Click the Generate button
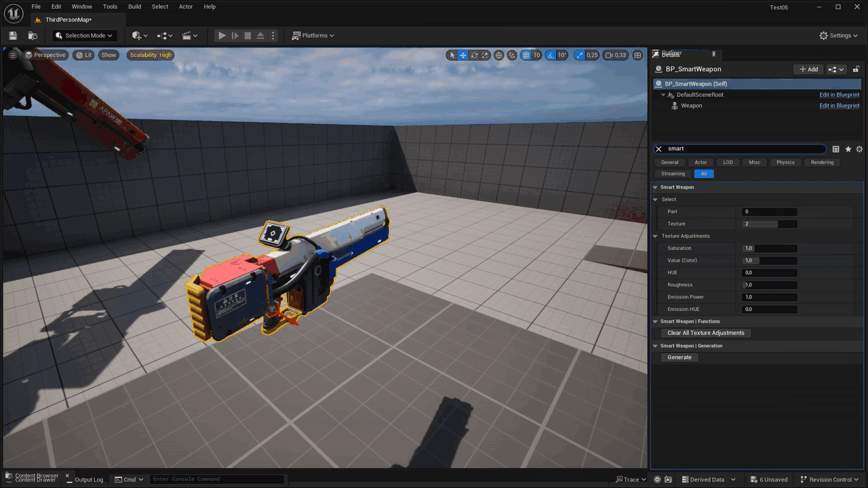The image size is (868, 488). pos(679,357)
